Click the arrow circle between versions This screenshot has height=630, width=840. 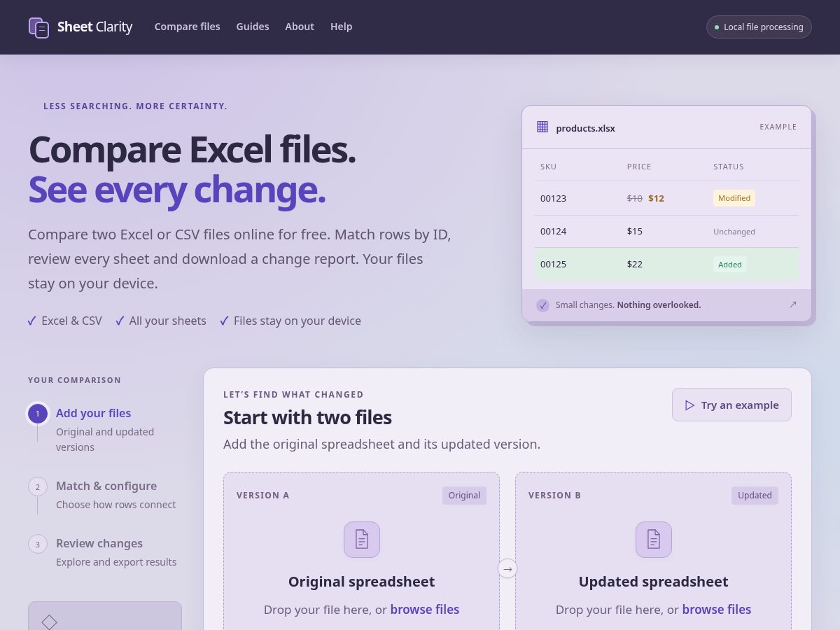pyautogui.click(x=507, y=568)
